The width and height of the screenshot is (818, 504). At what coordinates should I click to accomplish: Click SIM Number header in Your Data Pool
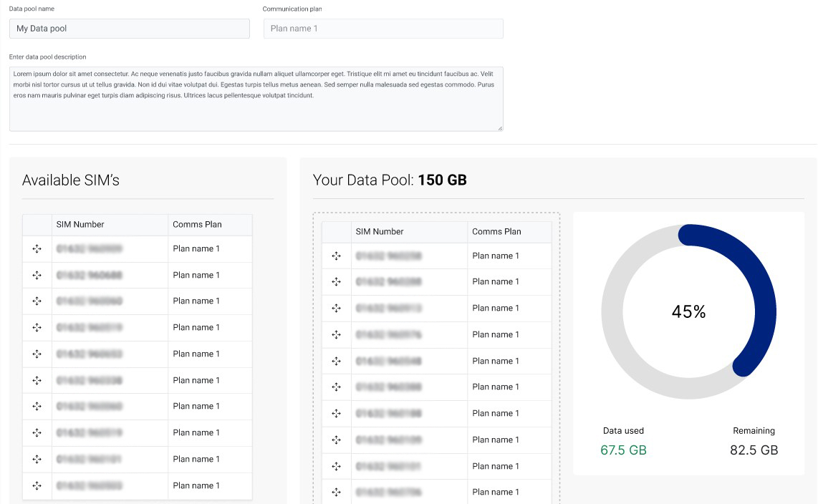tap(380, 232)
